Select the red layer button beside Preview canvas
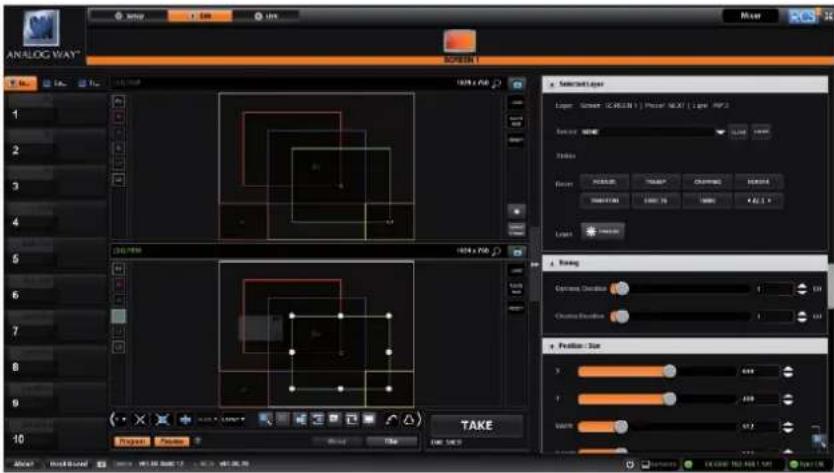 [x=119, y=117]
